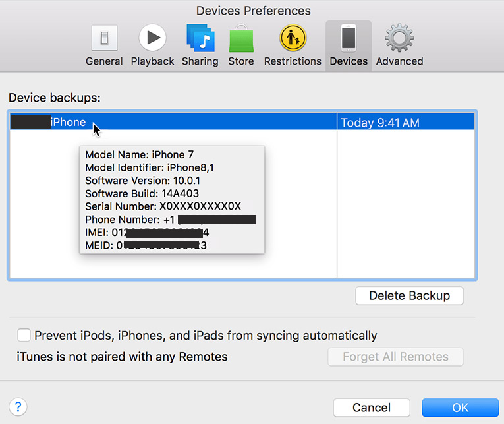Viewport: 504px width, 424px height.
Task: Click the Forget All Remotes button
Action: (x=395, y=357)
